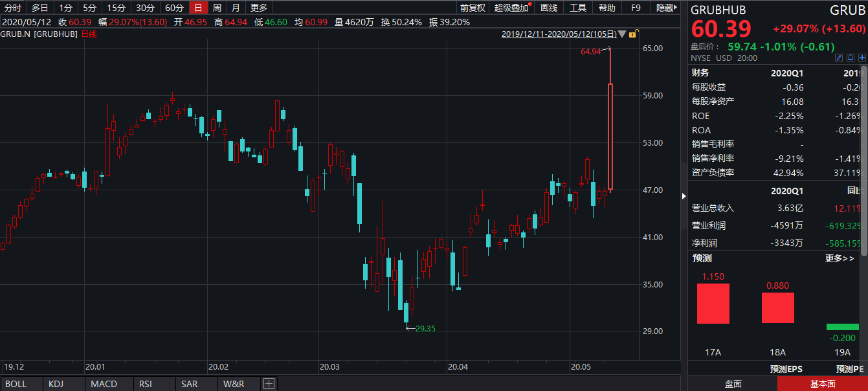Open the 工具 menu

pyautogui.click(x=578, y=8)
